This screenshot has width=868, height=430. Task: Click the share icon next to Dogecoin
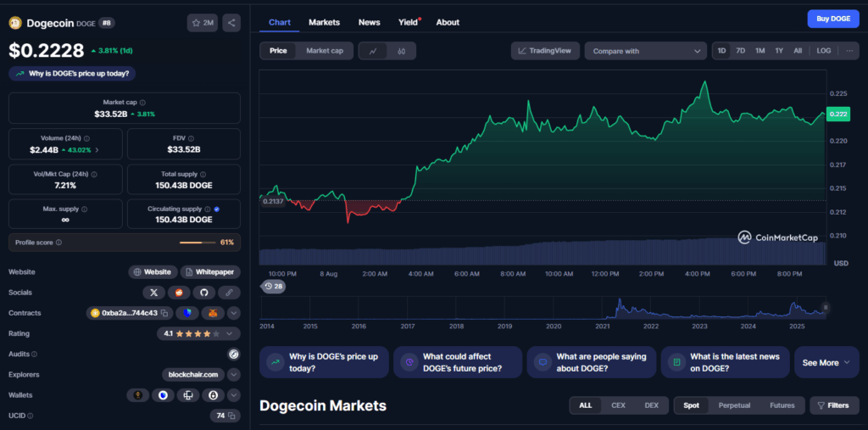231,23
